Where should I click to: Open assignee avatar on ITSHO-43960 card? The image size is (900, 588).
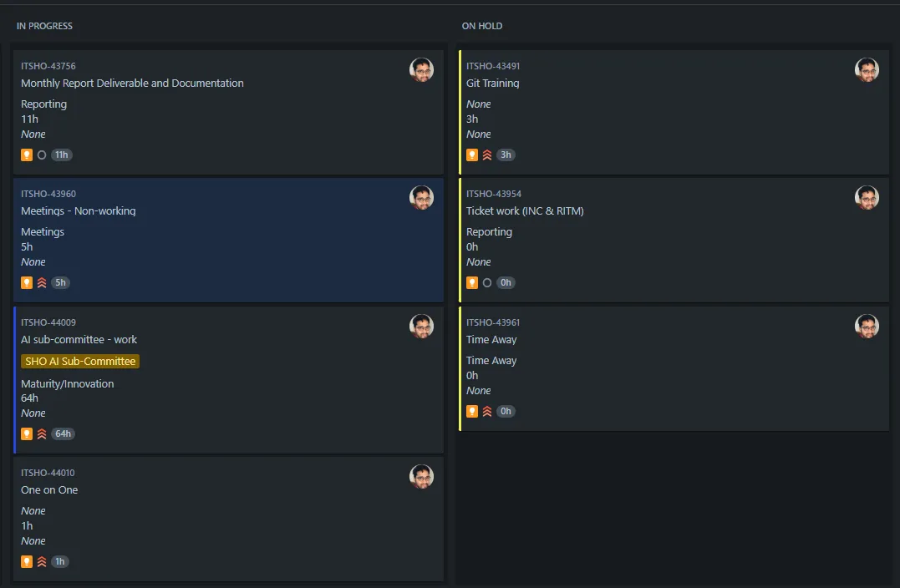point(421,197)
